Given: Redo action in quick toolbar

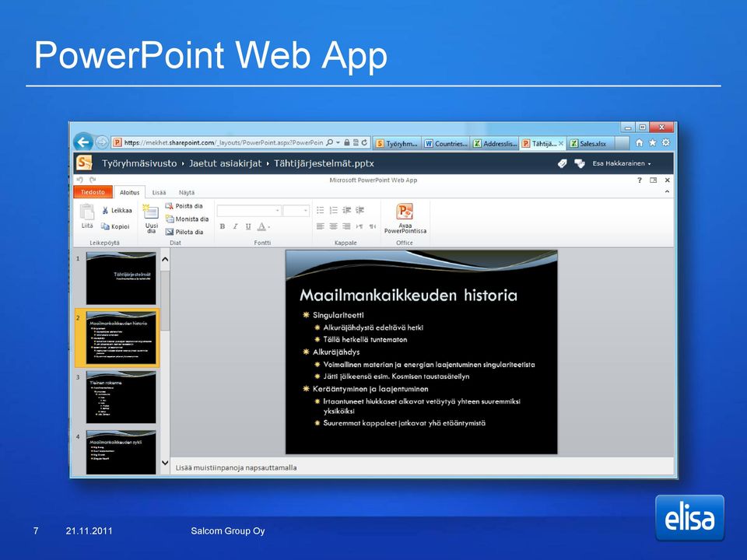Looking at the screenshot, I should pyautogui.click(x=93, y=180).
